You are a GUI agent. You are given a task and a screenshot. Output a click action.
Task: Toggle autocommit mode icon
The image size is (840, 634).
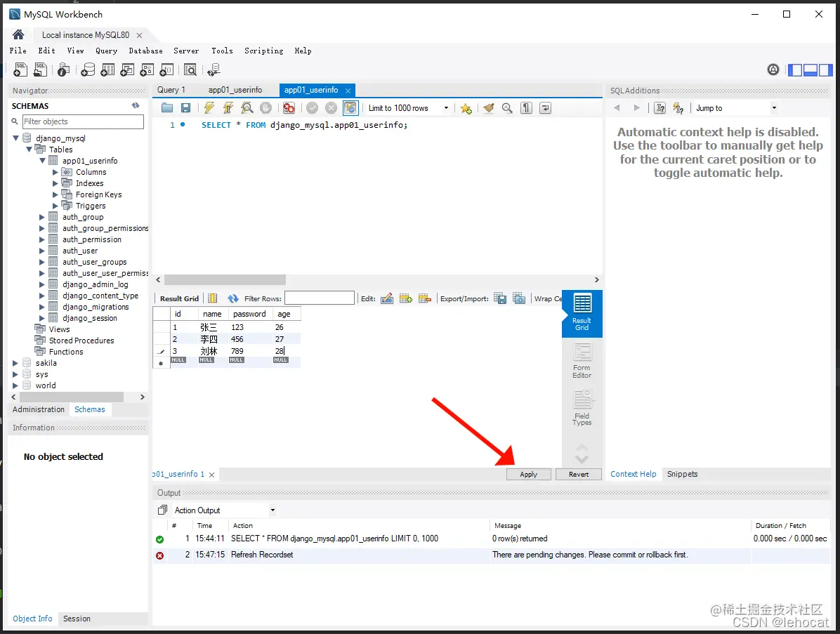point(350,108)
